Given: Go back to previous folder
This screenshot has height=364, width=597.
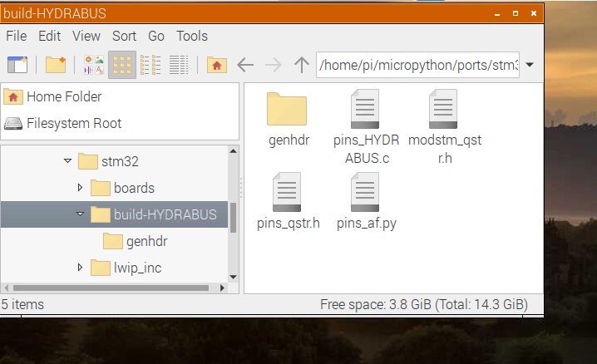Looking at the screenshot, I should click(x=245, y=65).
